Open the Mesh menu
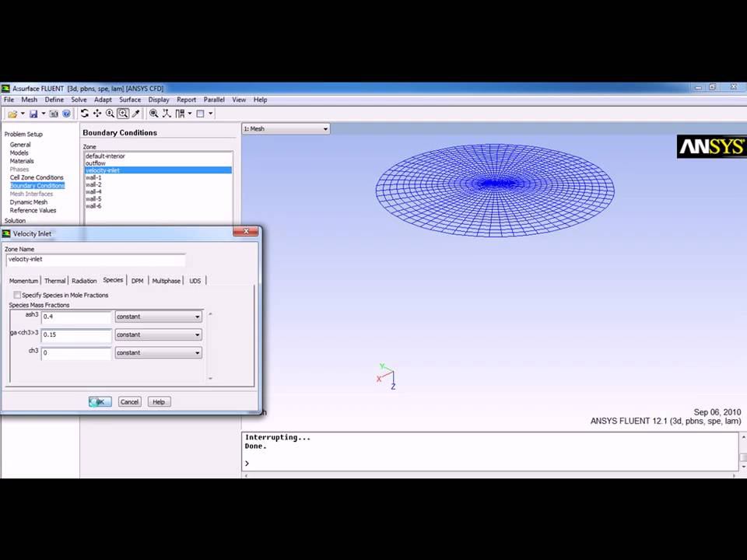This screenshot has width=747, height=560. point(29,100)
